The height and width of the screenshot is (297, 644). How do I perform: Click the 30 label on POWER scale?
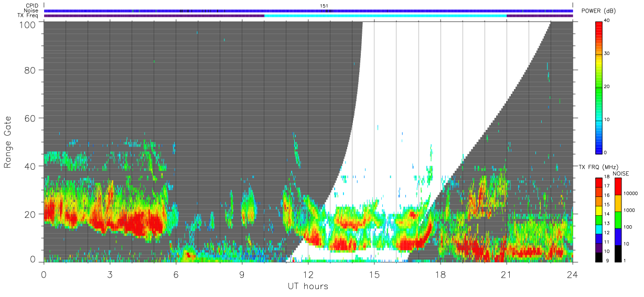click(608, 53)
